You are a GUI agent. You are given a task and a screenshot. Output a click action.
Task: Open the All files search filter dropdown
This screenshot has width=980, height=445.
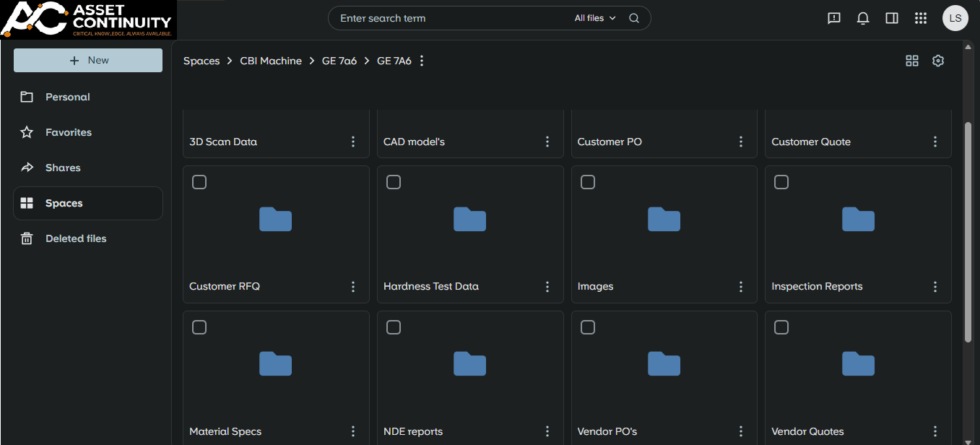pos(595,18)
